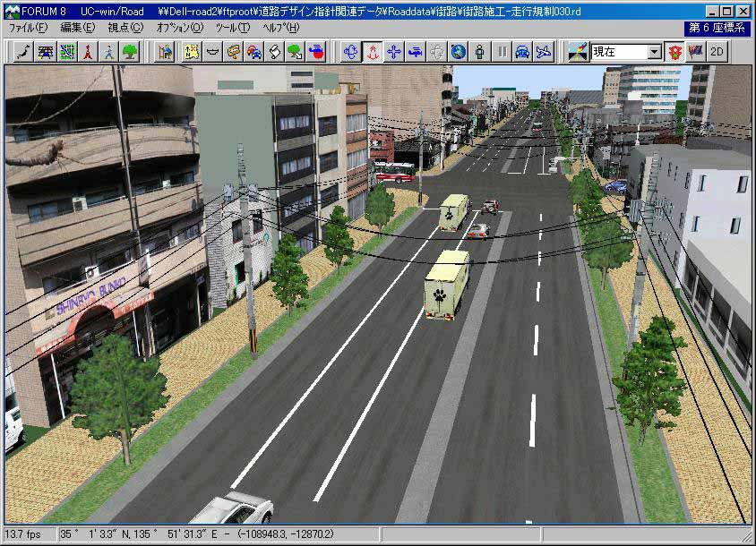Open the ヘルプ(H) menu
Screen dimensions: 756x546
tap(281, 28)
